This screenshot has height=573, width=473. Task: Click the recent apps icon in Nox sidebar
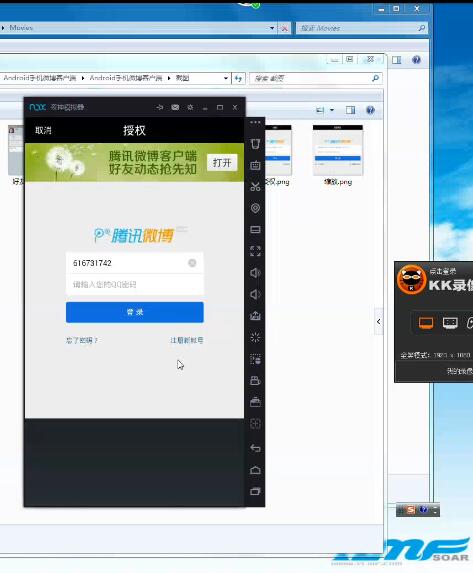(256, 492)
